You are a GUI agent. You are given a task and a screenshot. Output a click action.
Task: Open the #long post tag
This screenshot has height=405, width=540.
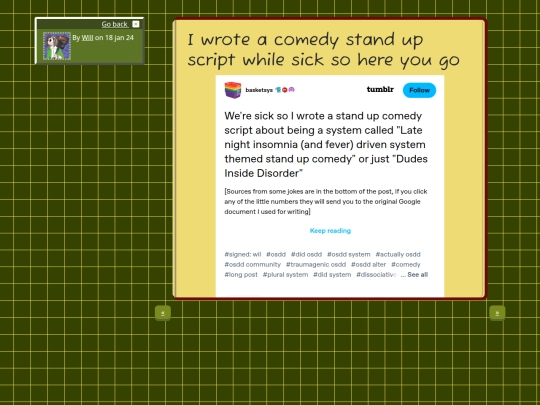[241, 274]
